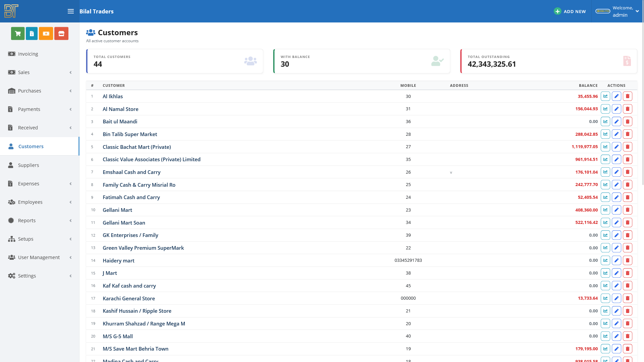
Task: Click the balance 1,119,977.05
Action: pyautogui.click(x=585, y=147)
